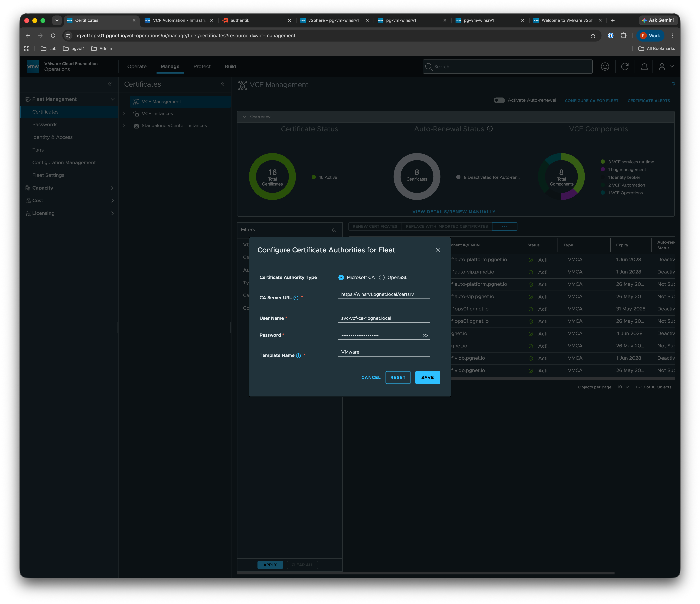
Task: Click the User Name input field
Action: (384, 318)
